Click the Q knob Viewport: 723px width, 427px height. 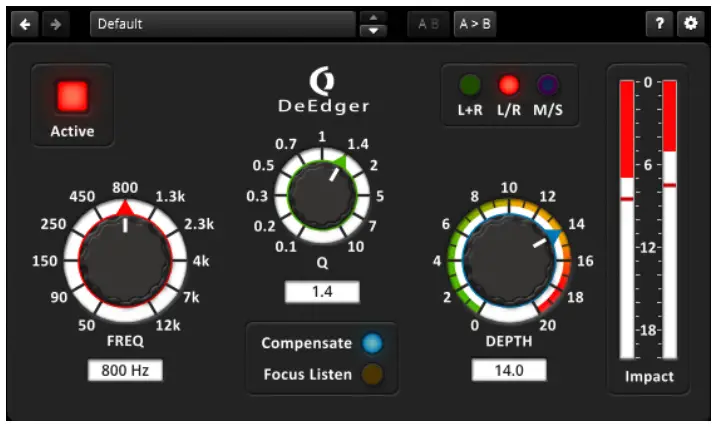pyautogui.click(x=322, y=196)
